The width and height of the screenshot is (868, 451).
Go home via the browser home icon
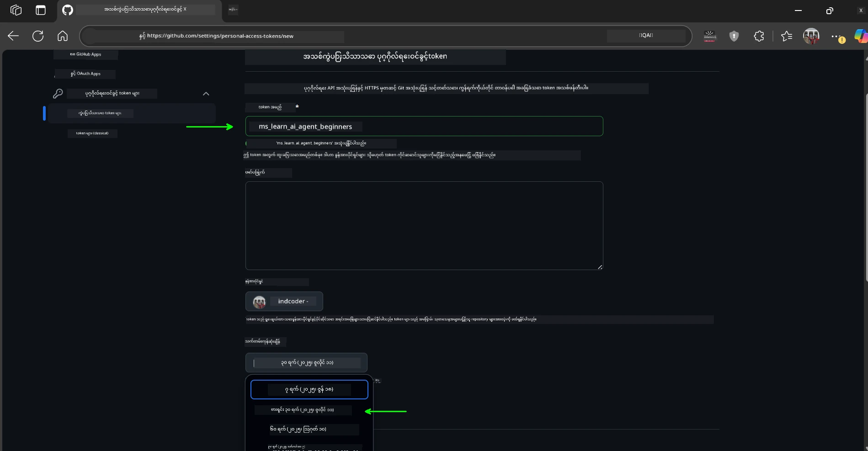(63, 36)
